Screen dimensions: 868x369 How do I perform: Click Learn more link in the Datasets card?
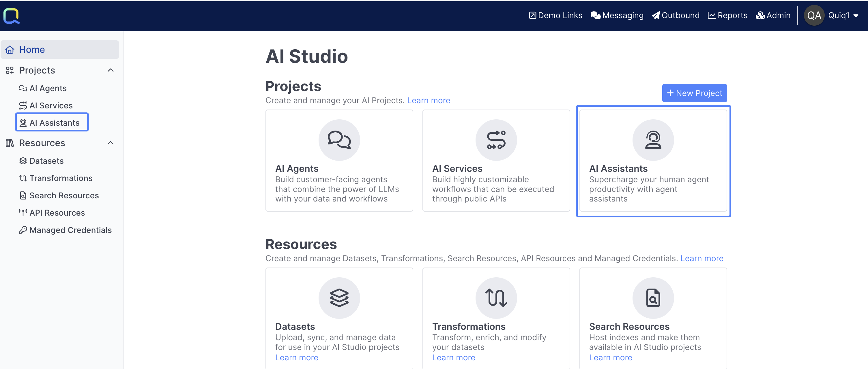(297, 357)
